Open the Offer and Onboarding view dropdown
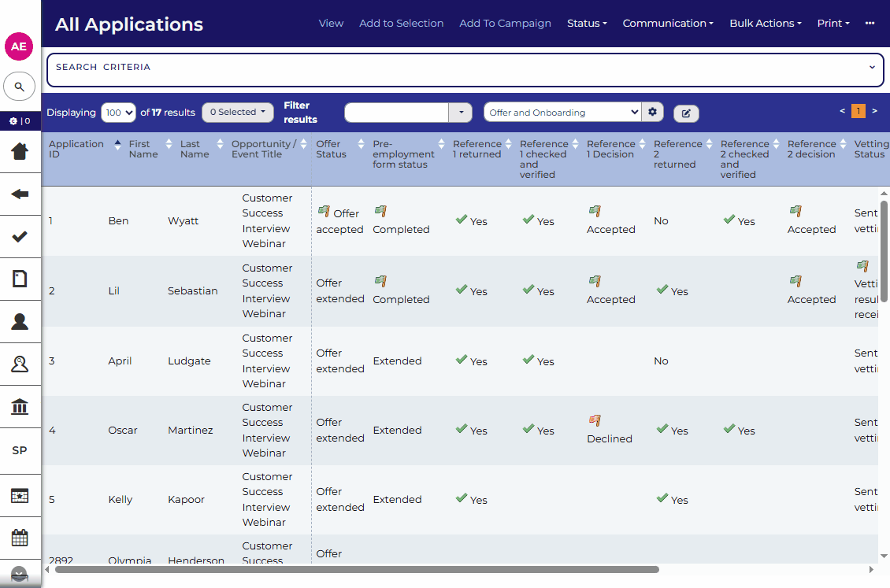The height and width of the screenshot is (588, 890). (562, 113)
